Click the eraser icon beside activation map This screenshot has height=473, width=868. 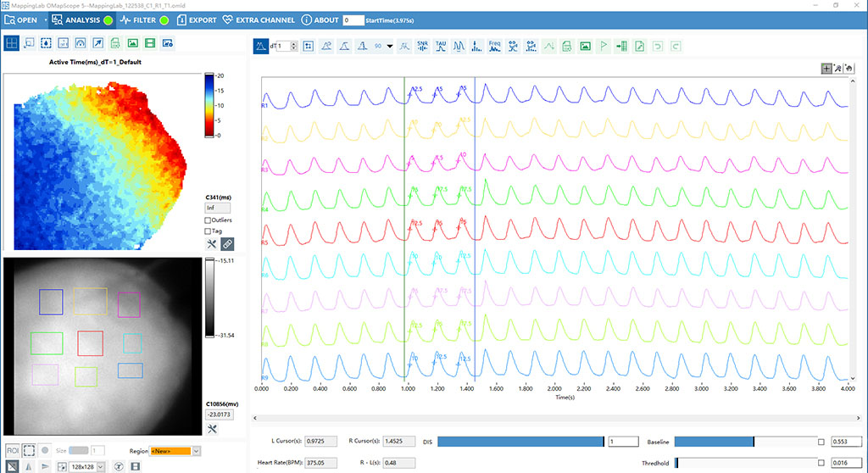coord(227,243)
